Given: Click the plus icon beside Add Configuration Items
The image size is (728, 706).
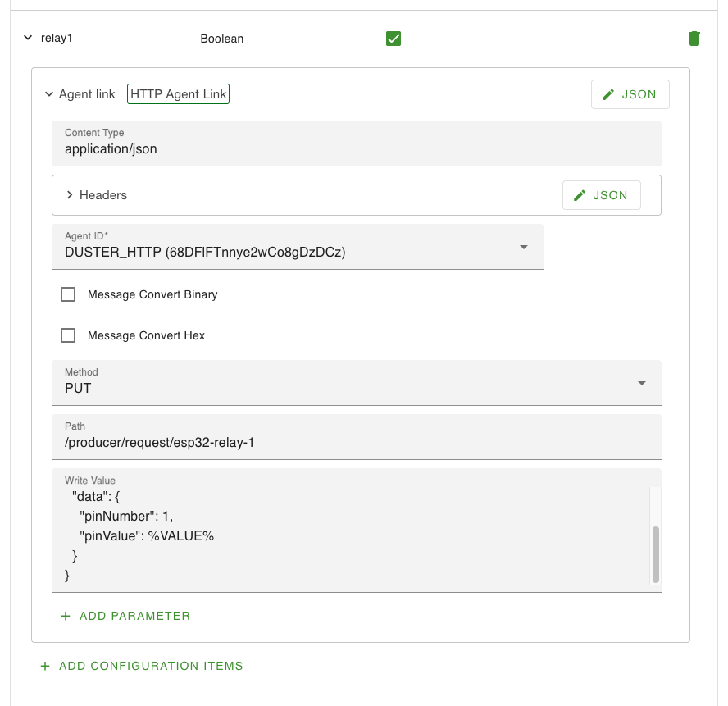Looking at the screenshot, I should pyautogui.click(x=45, y=666).
